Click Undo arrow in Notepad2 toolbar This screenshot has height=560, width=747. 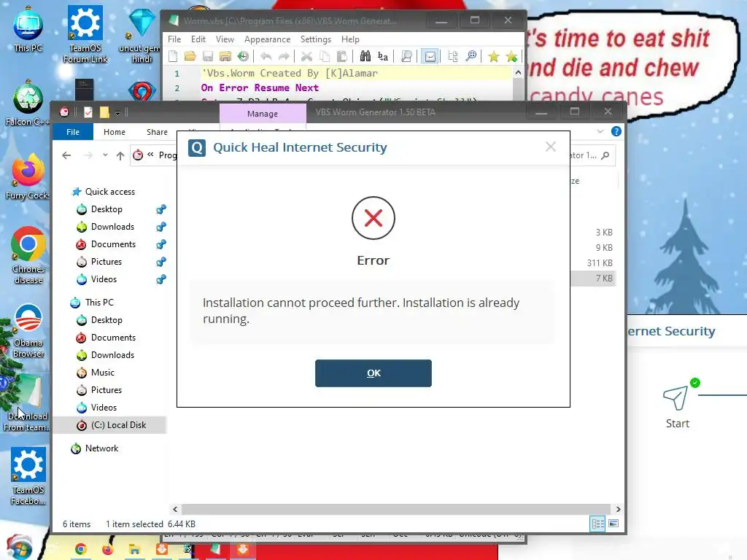266,57
